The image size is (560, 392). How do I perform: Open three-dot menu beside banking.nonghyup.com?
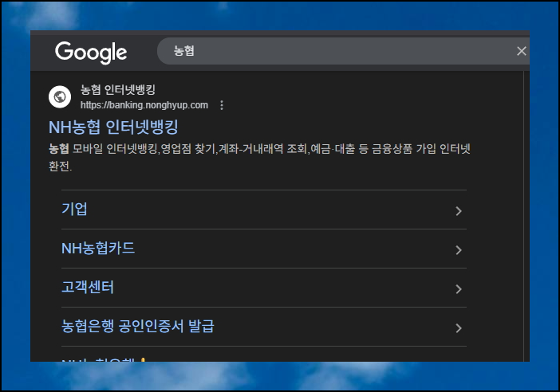[222, 105]
